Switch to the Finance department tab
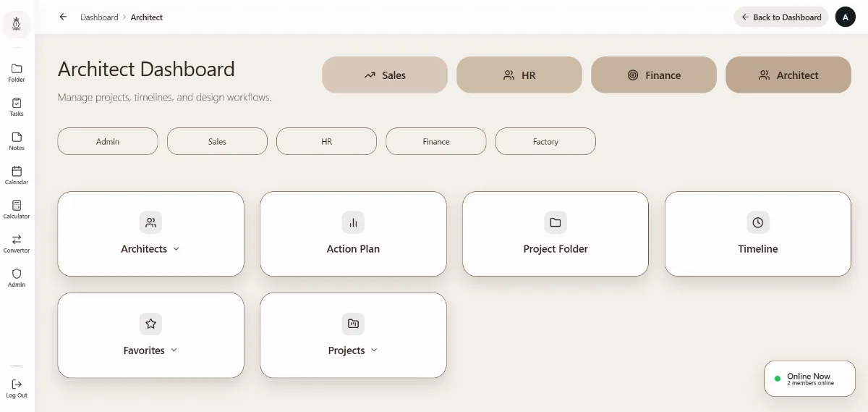This screenshot has height=412, width=868. 654,75
